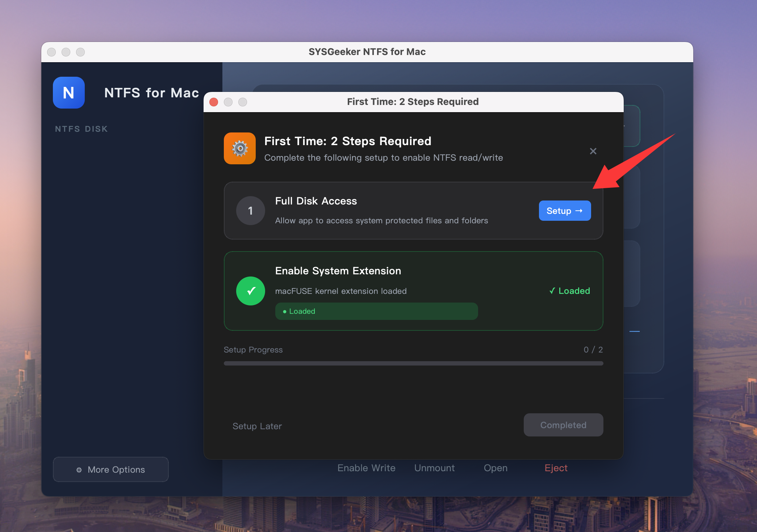The height and width of the screenshot is (532, 757).
Task: Toggle the green Loaded status pill
Action: 376,311
